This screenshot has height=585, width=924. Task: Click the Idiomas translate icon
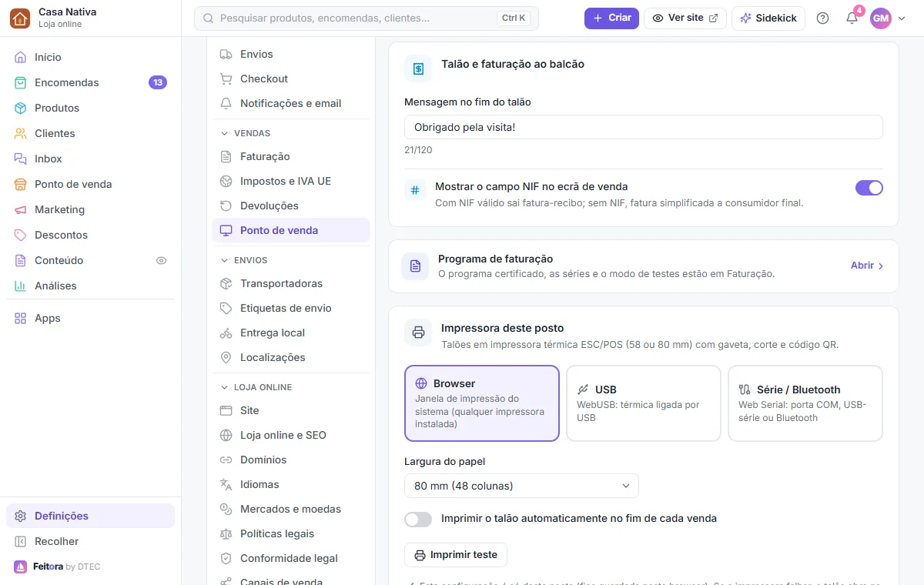coord(226,484)
